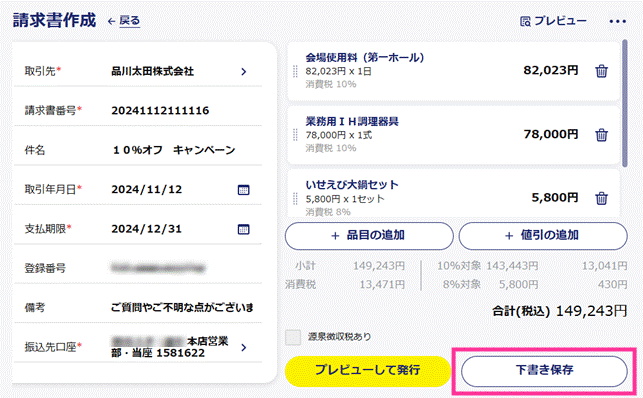Click the 値引の追加 button
The width and height of the screenshot is (643, 398).
(x=543, y=236)
